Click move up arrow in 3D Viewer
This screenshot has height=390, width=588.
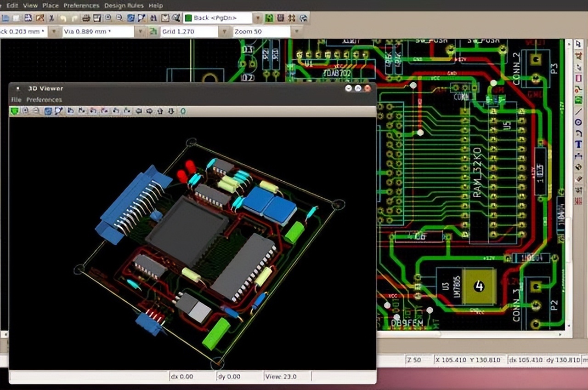pos(160,111)
